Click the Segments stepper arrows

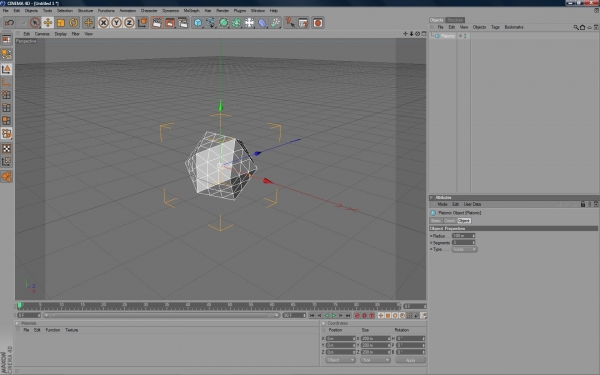(473, 243)
